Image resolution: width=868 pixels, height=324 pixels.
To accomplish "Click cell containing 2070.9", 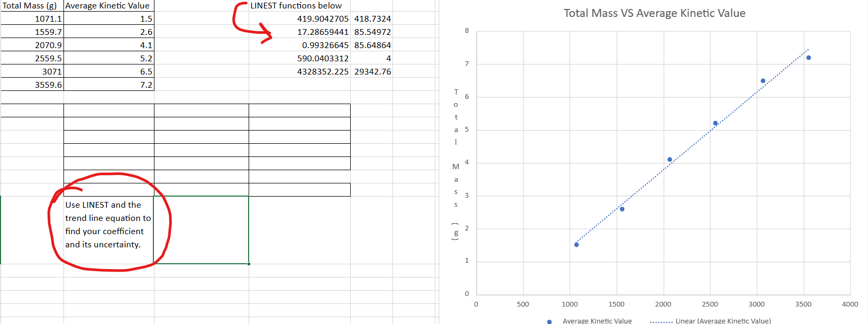I will pos(32,45).
